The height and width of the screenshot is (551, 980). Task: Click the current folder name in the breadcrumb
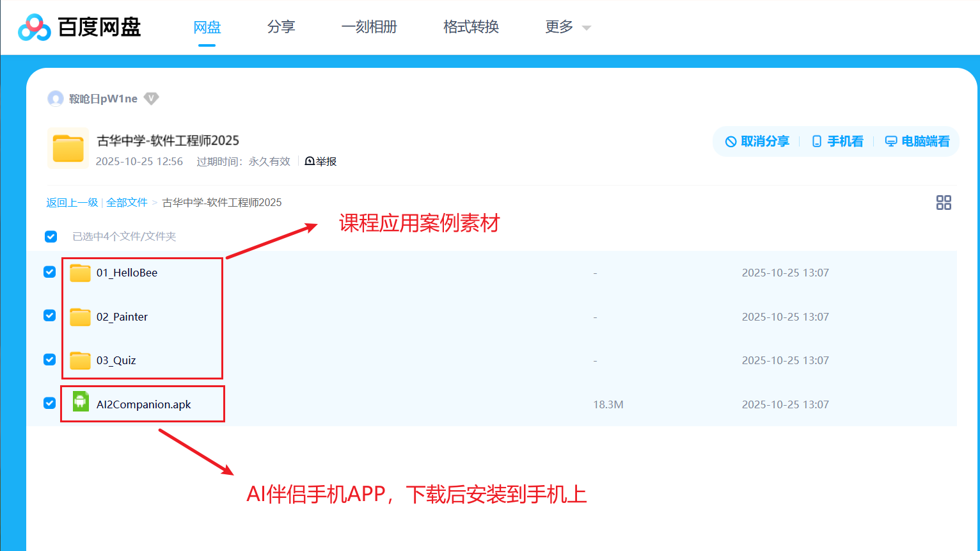pos(222,203)
